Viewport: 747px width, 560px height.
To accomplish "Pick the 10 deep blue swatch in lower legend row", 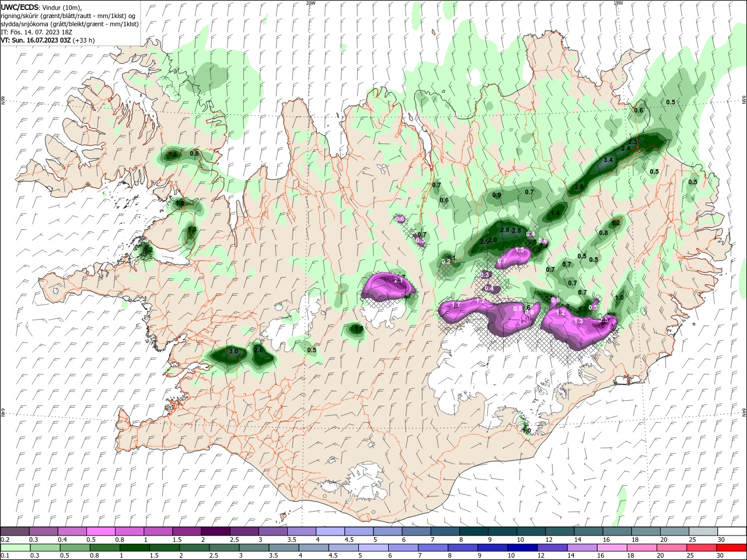I will pos(521,548).
